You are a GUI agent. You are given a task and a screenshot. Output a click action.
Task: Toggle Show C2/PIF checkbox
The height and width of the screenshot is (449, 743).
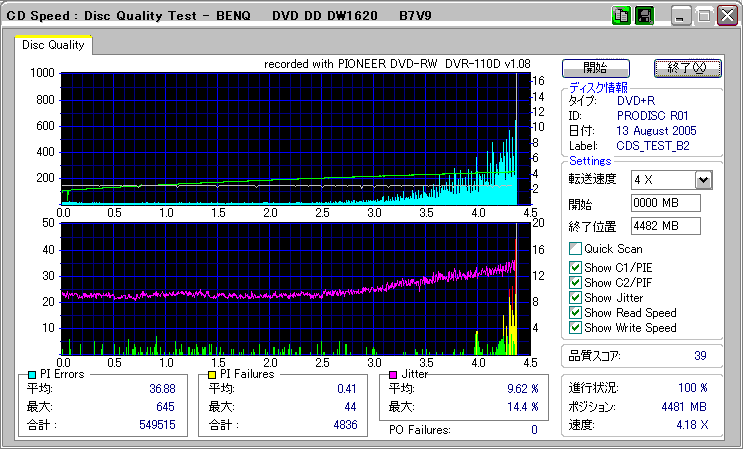click(575, 283)
